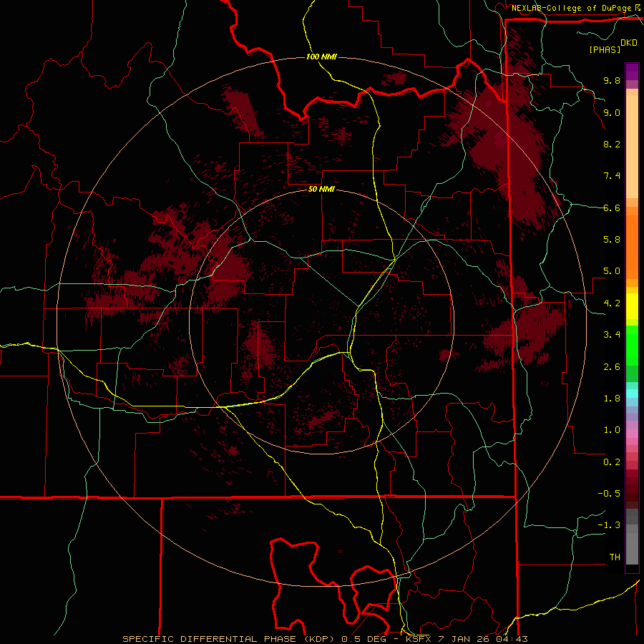Click the 8.2 legend value
This screenshot has width=644, height=644.
[x=612, y=144]
